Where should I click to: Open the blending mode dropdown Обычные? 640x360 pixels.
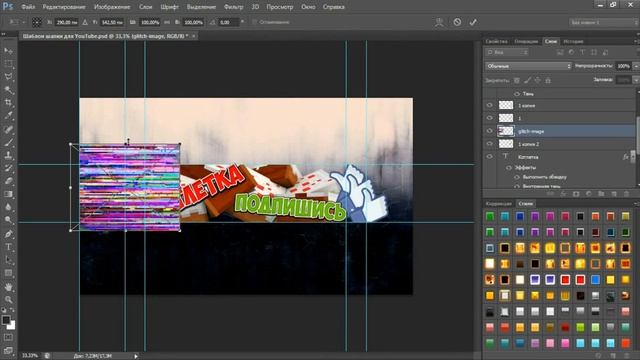click(528, 66)
